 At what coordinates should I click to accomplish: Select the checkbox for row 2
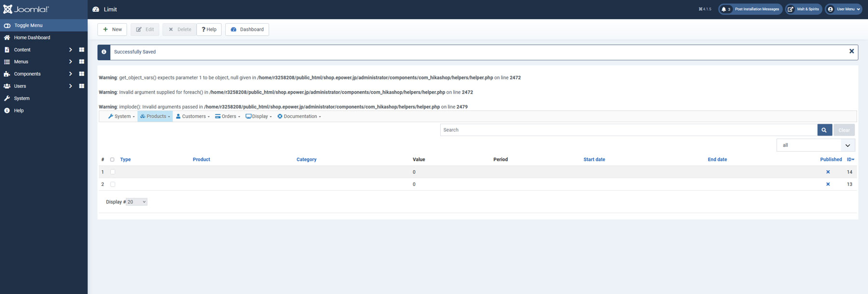[113, 184]
